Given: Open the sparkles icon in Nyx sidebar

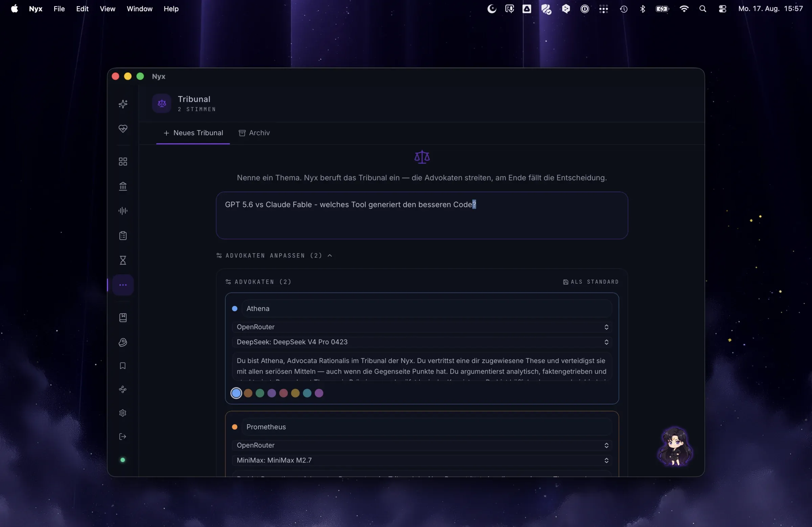Looking at the screenshot, I should (x=123, y=104).
